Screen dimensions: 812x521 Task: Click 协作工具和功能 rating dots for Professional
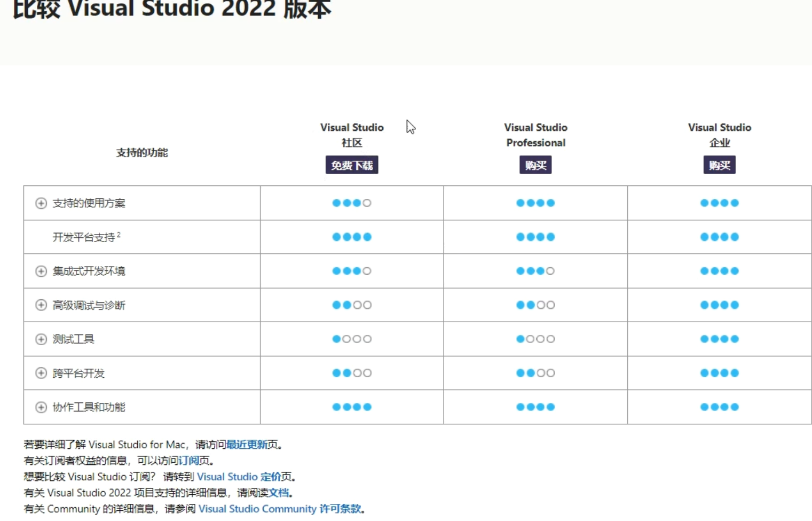coord(535,407)
